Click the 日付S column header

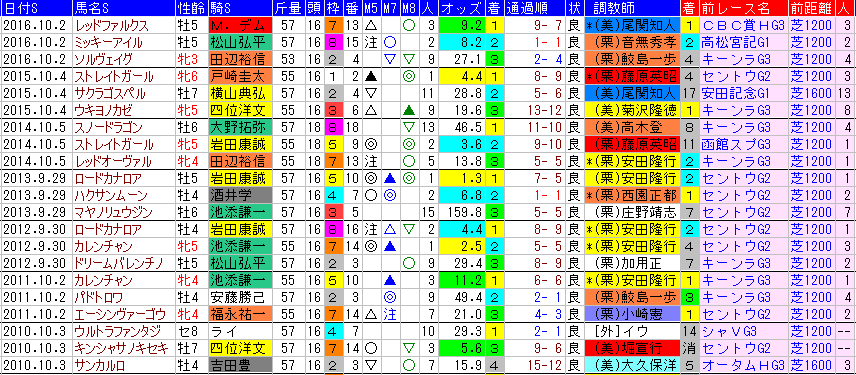[36, 9]
